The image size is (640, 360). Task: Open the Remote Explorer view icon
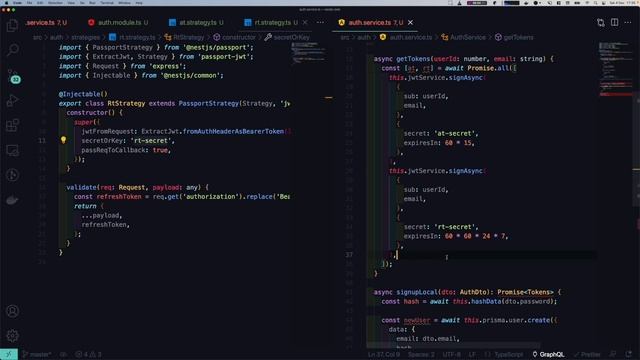[x=13, y=150]
